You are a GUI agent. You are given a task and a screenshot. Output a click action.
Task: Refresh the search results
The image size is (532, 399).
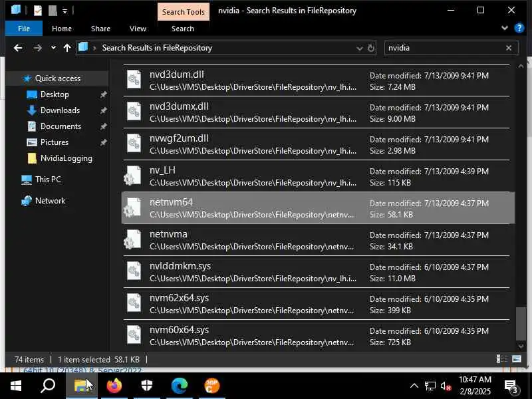coord(371,48)
